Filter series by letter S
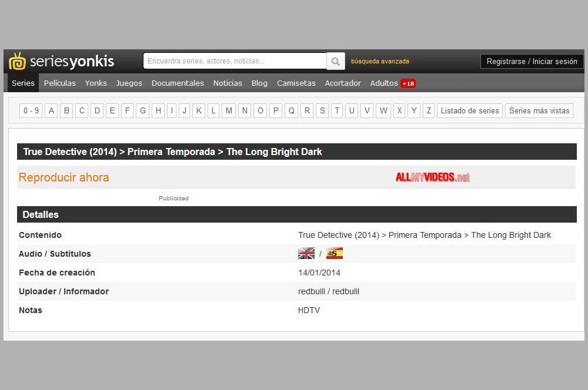588x390 pixels. (x=322, y=110)
